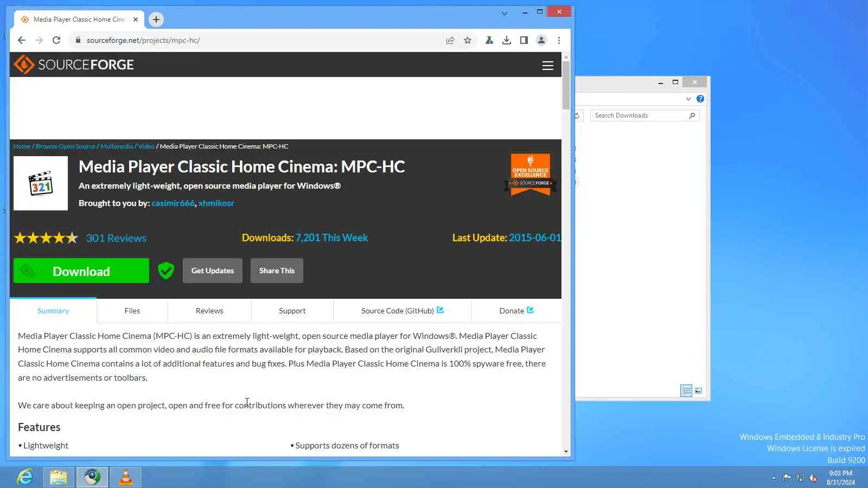Viewport: 868px width, 488px height.
Task: Reload the SourceForge page
Action: tap(56, 40)
